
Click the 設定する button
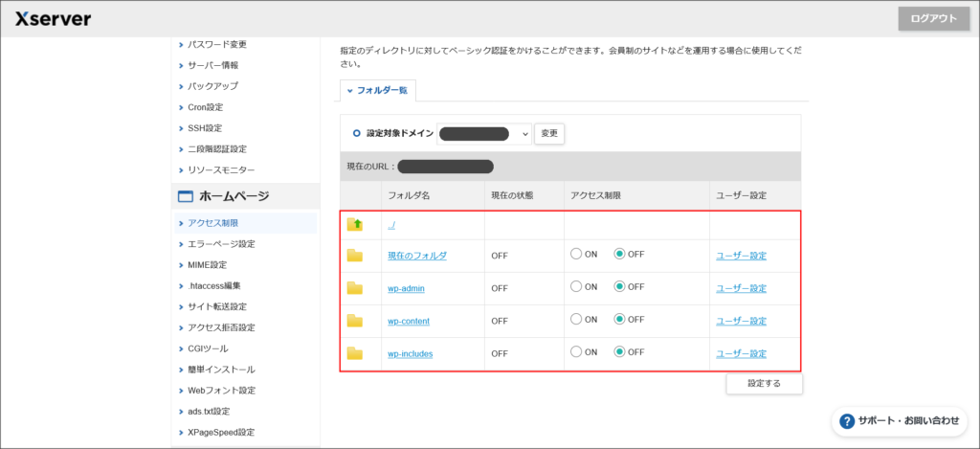764,384
